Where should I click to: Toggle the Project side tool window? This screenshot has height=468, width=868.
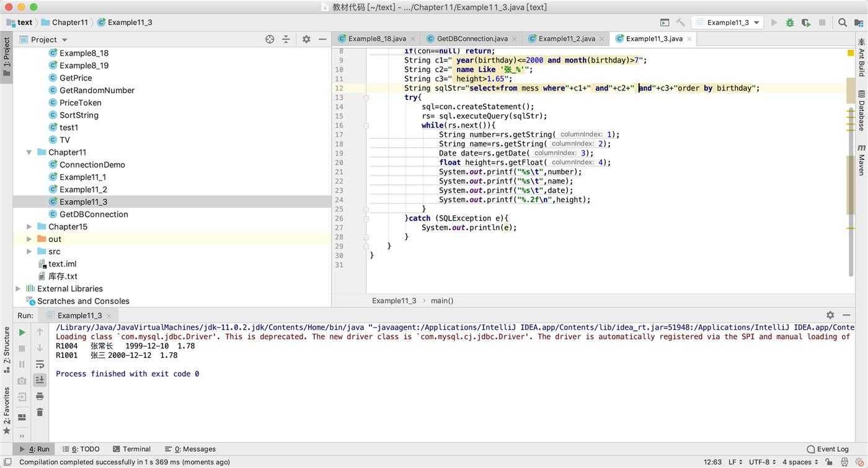7,56
